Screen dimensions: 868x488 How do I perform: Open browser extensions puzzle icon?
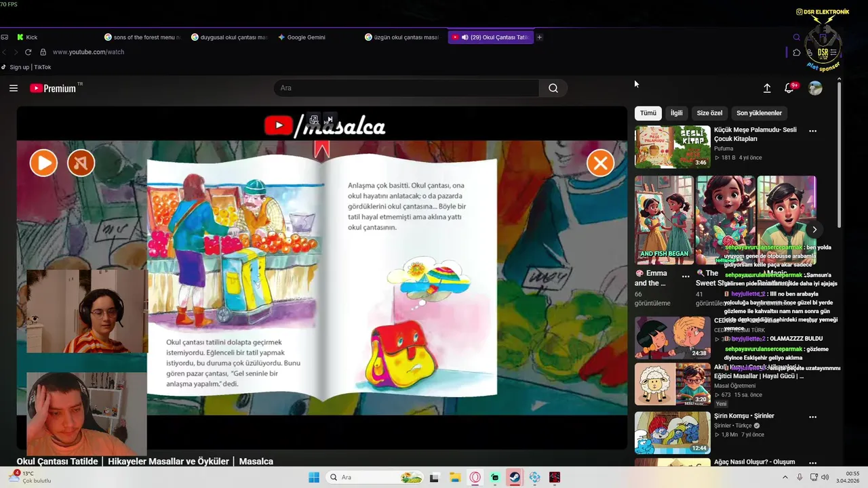click(x=797, y=52)
